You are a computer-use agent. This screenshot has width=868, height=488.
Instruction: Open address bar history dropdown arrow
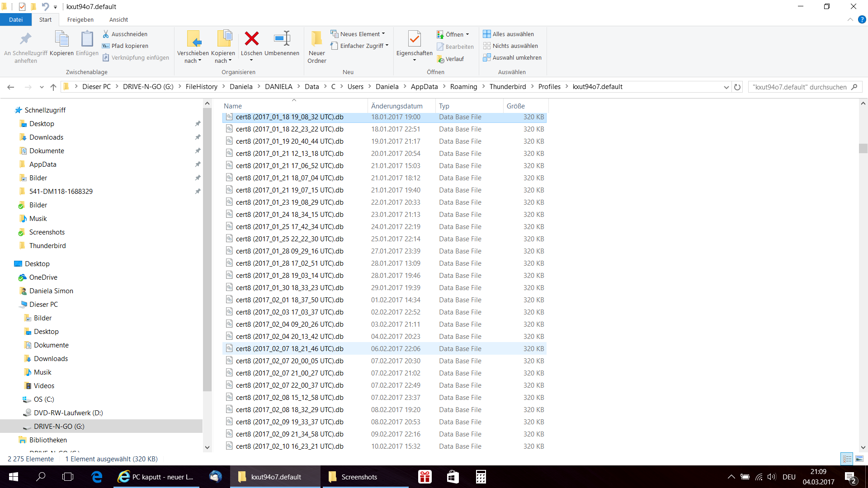(726, 87)
